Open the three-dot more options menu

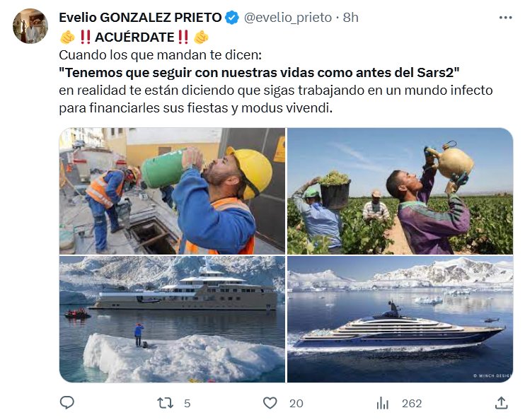coord(506,18)
